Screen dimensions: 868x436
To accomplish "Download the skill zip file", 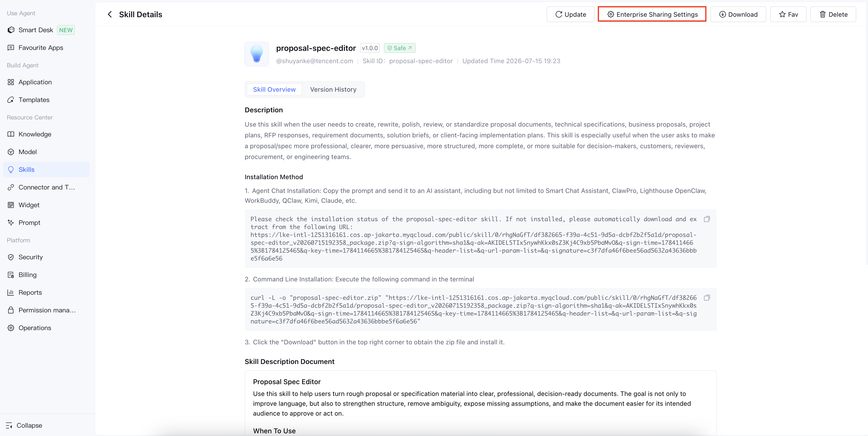I will point(738,14).
